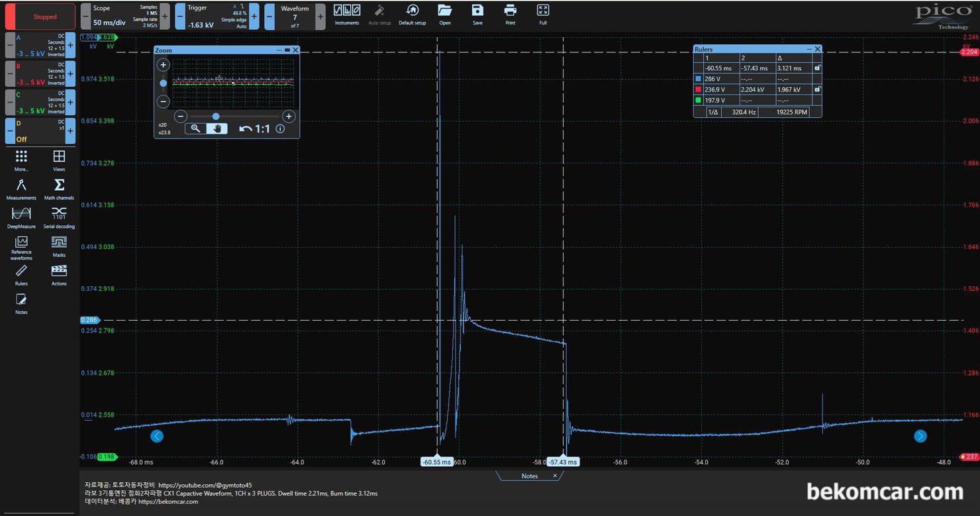980x516 pixels.
Task: Close the Notes tab
Action: pyautogui.click(x=555, y=476)
